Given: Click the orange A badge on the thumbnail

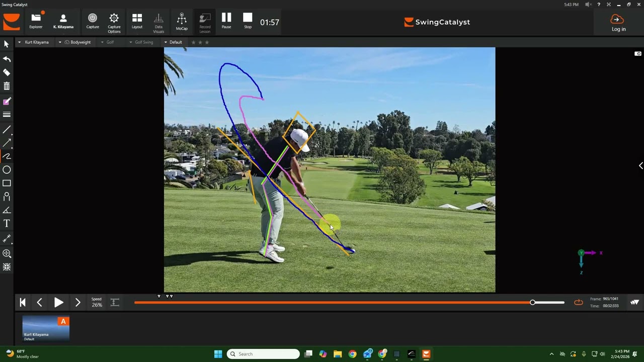Looking at the screenshot, I should click(x=63, y=321).
